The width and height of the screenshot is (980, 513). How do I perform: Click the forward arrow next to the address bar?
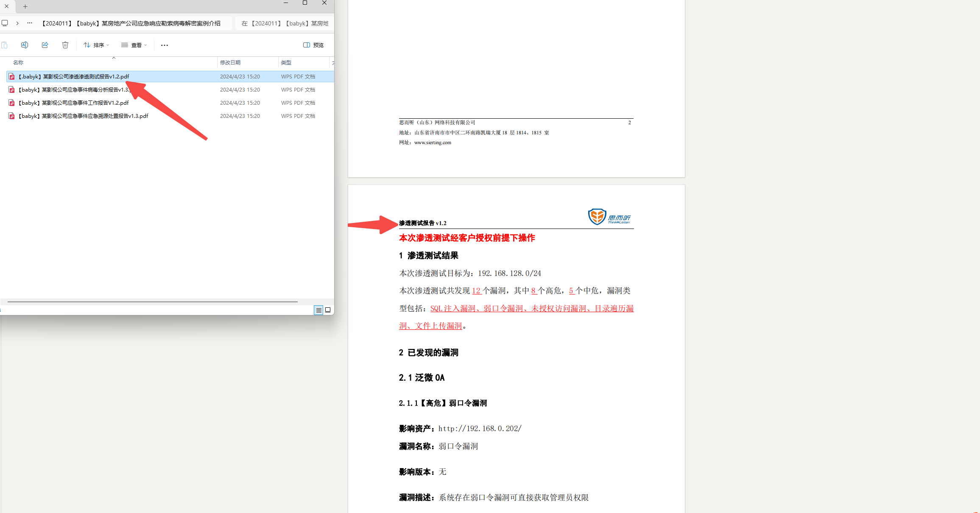click(x=17, y=23)
